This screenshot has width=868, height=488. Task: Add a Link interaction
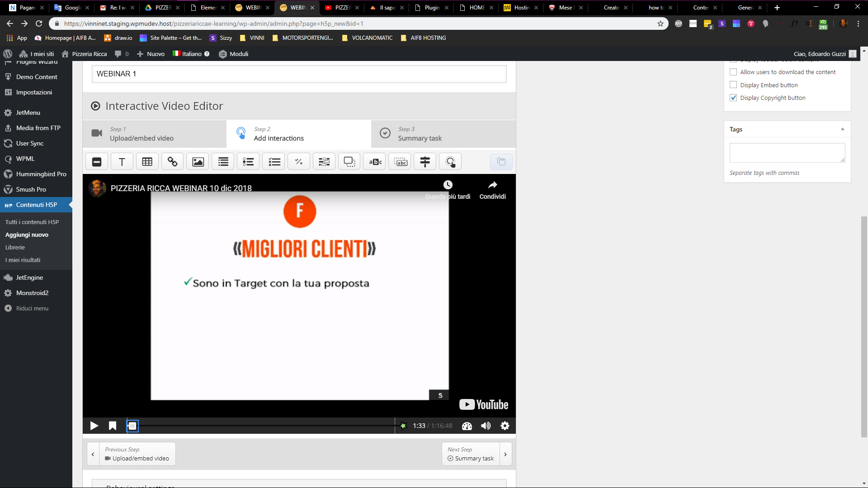coord(173,162)
